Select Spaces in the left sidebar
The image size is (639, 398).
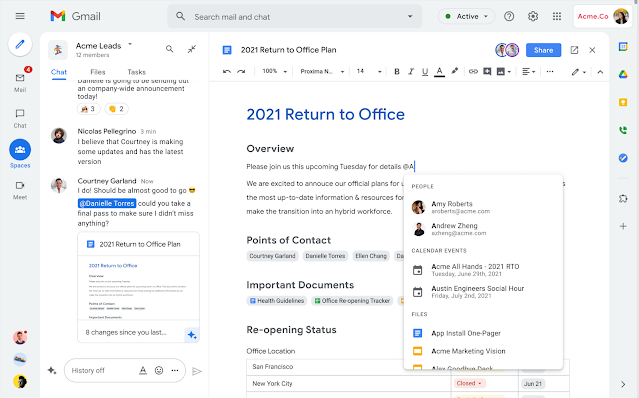(20, 154)
